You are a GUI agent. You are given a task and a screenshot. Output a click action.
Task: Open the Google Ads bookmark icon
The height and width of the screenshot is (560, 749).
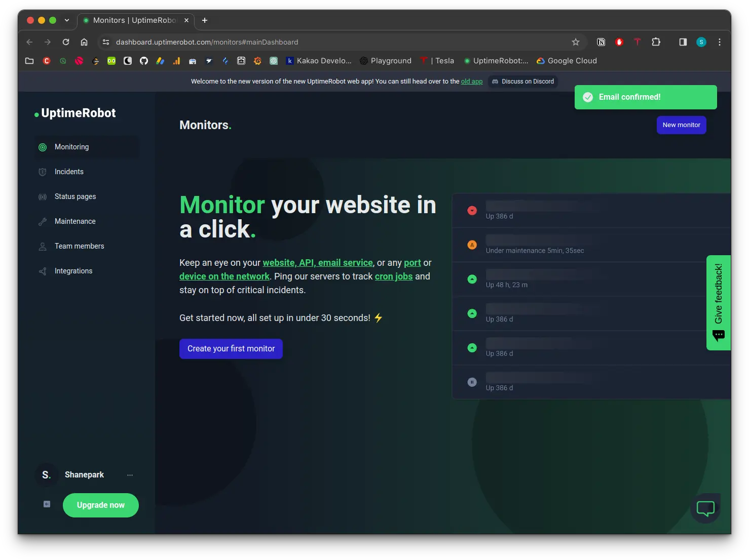(160, 61)
